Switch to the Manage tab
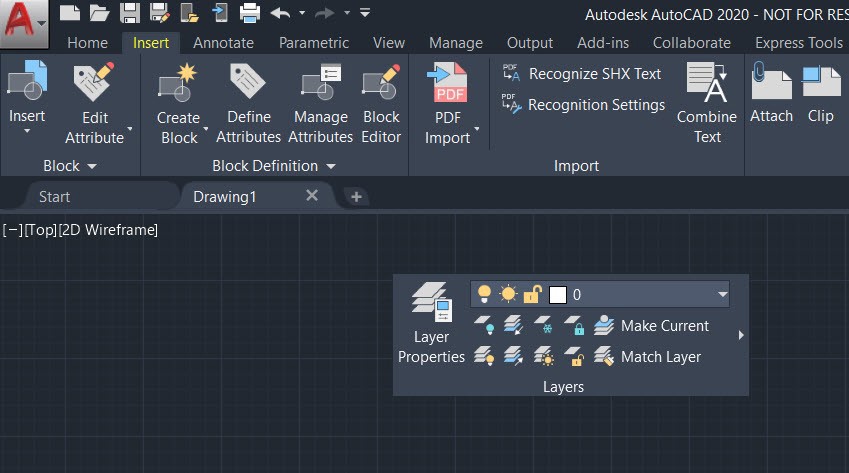Screen dimensions: 849x473 pos(456,43)
